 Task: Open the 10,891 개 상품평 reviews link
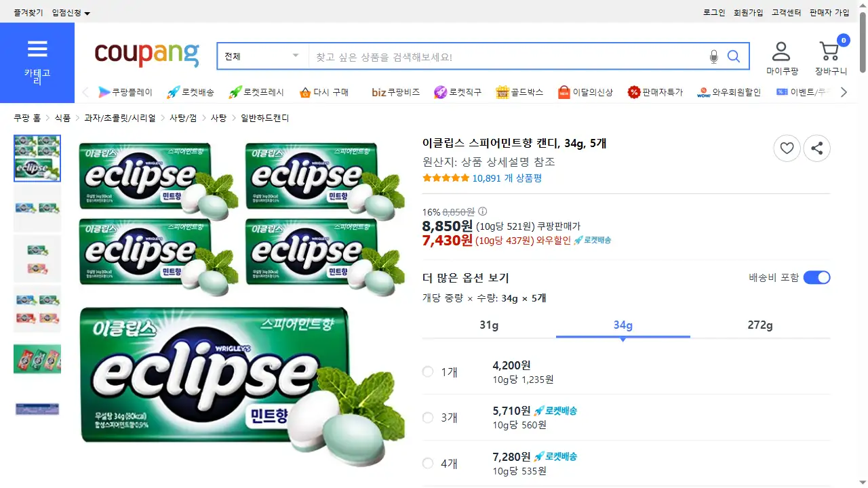point(507,178)
